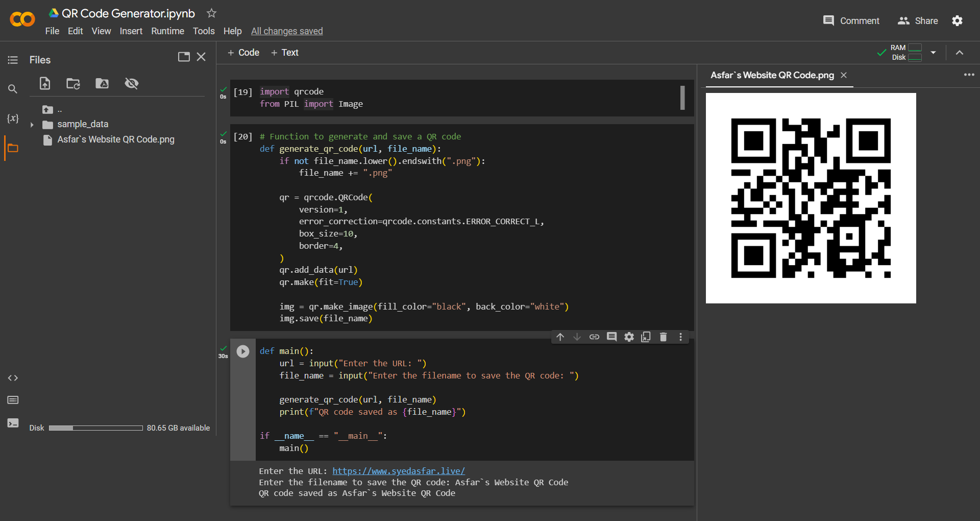Toggle visibility of hidden files
Viewport: 980px width, 521px height.
pos(131,83)
